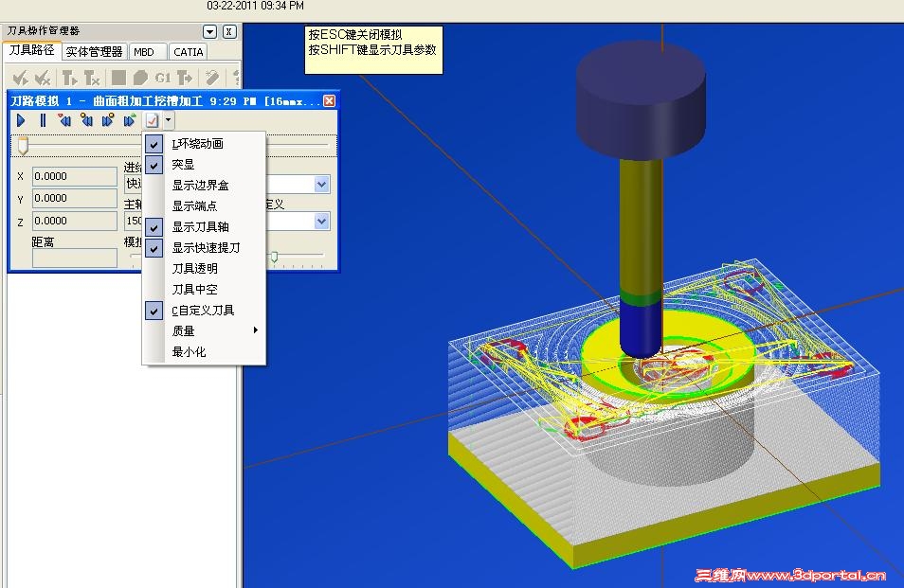Toggle the 自定义刀具 option off

tap(204, 311)
